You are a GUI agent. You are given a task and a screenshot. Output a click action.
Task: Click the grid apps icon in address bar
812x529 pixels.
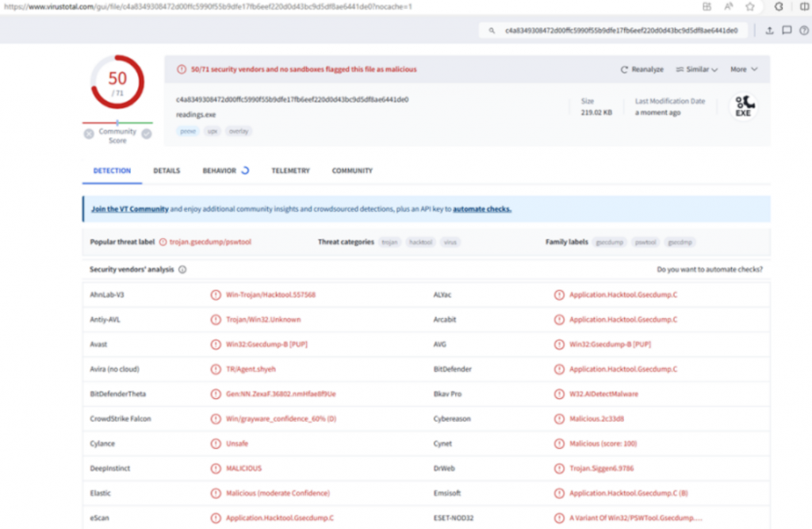(x=707, y=6)
